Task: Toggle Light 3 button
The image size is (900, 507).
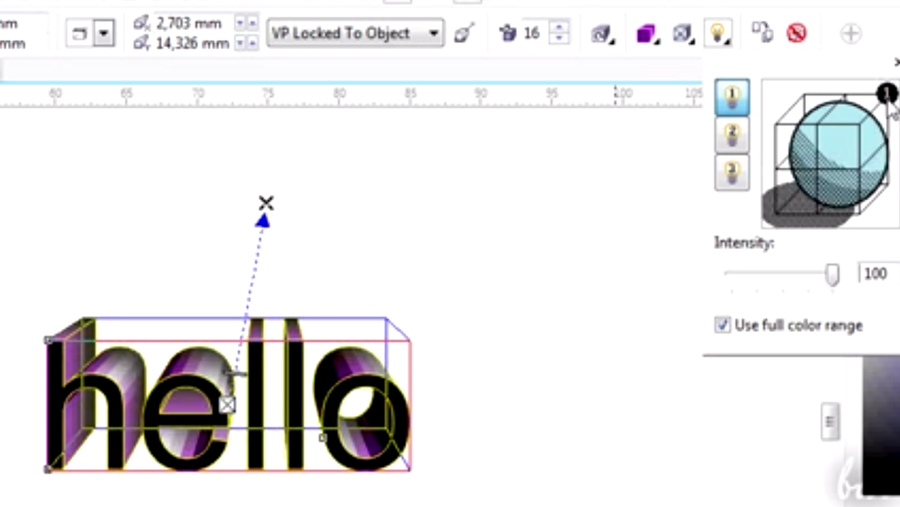Action: click(732, 172)
